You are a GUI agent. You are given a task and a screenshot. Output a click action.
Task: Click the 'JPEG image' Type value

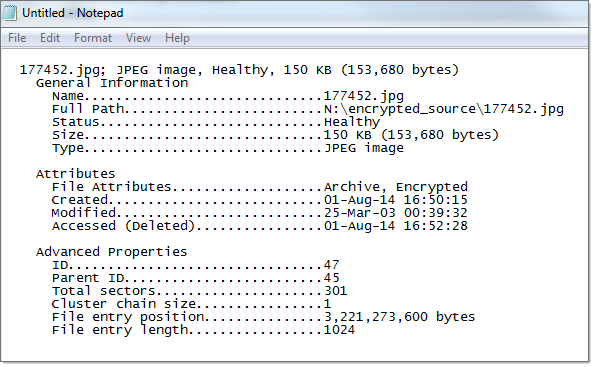[x=364, y=148]
